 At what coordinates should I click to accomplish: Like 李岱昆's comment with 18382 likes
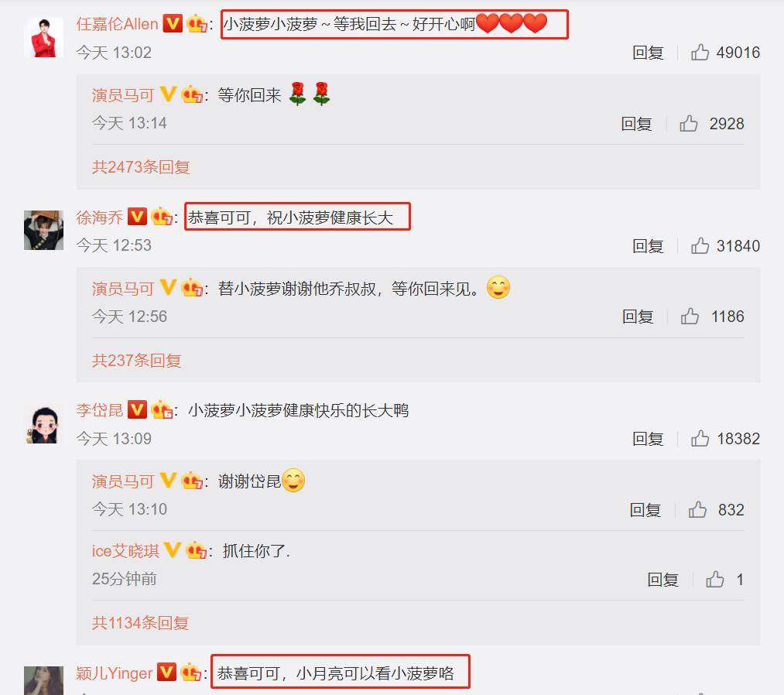coord(700,439)
